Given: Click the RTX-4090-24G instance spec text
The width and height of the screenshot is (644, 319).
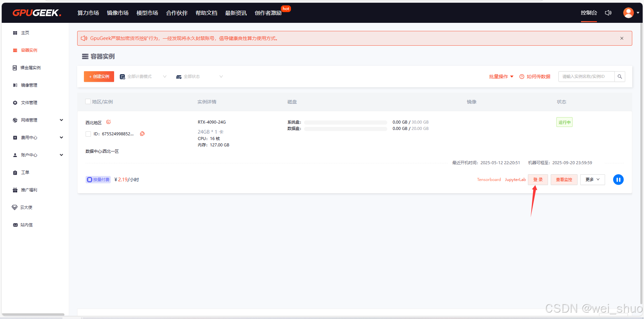Looking at the screenshot, I should pyautogui.click(x=212, y=122).
